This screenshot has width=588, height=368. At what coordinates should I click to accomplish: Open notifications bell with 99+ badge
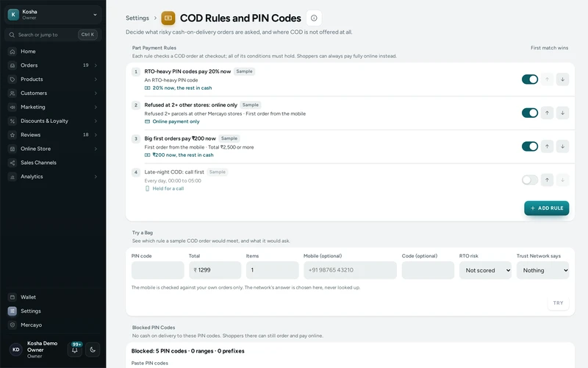pos(75,350)
